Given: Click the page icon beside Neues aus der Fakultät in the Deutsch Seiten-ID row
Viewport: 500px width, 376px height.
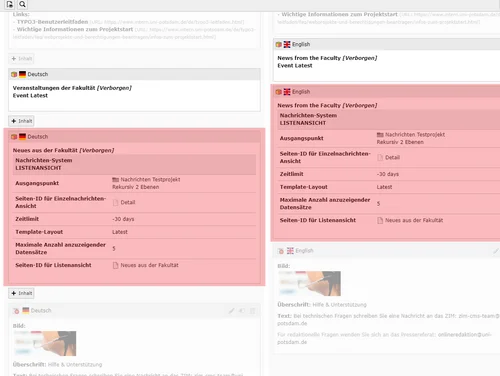Looking at the screenshot, I should [x=115, y=265].
